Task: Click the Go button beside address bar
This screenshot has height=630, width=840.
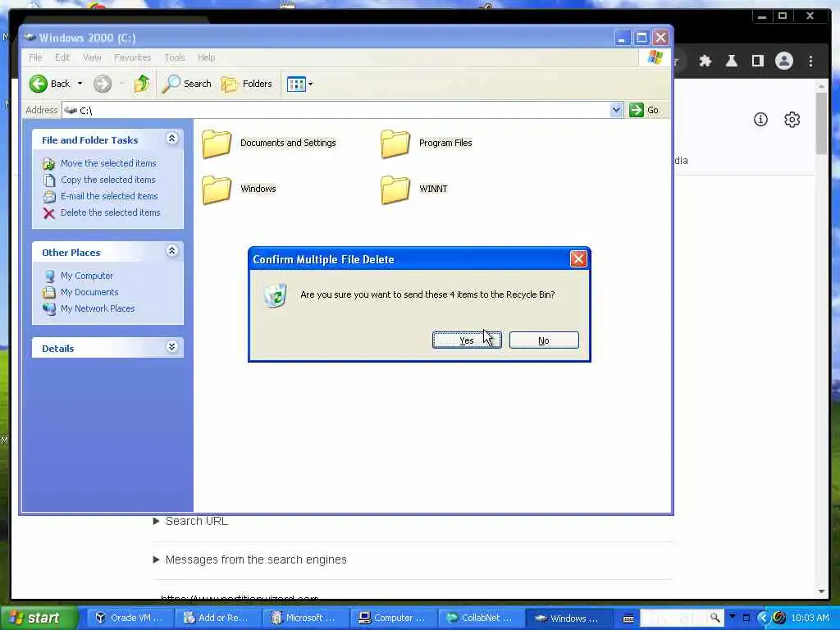Action: (x=644, y=110)
